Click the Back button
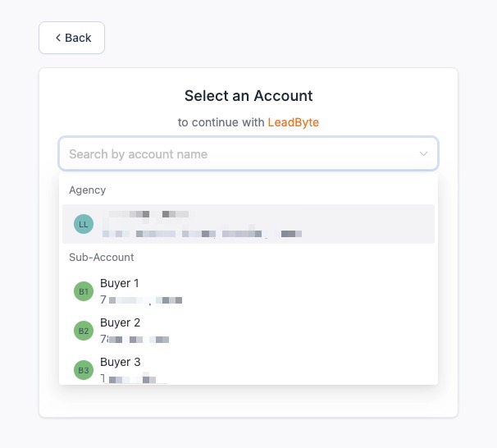Screen dimensions: 497x448 tap(71, 38)
